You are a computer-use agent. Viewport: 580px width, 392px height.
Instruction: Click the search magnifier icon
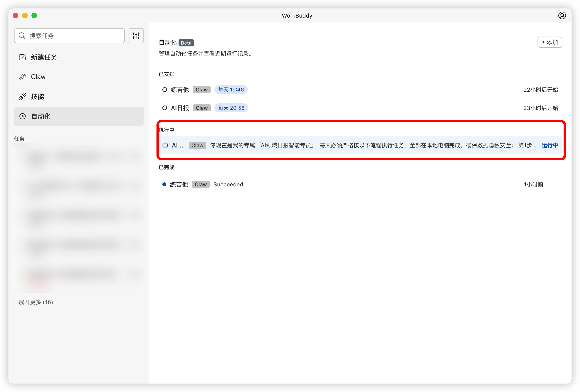[x=22, y=35]
